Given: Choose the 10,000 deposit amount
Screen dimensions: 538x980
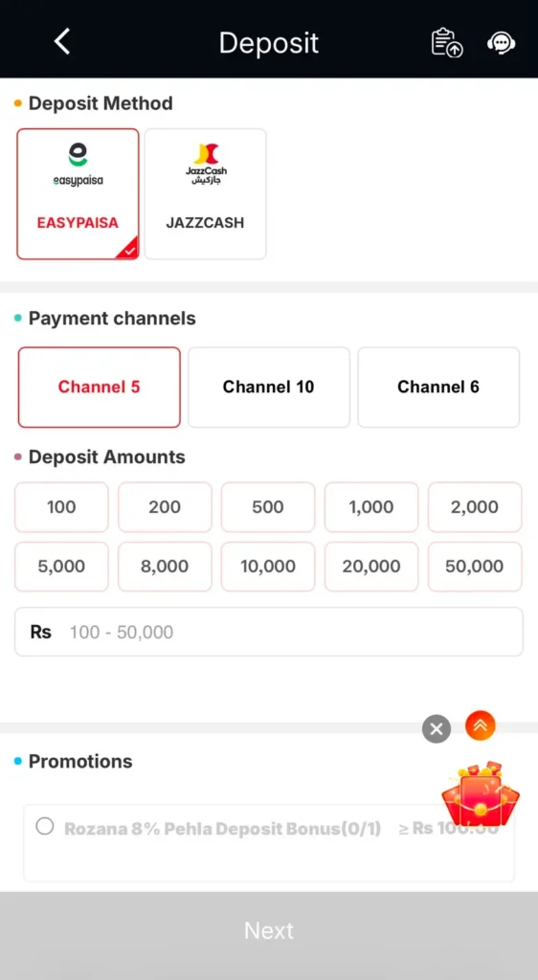Looking at the screenshot, I should (268, 567).
